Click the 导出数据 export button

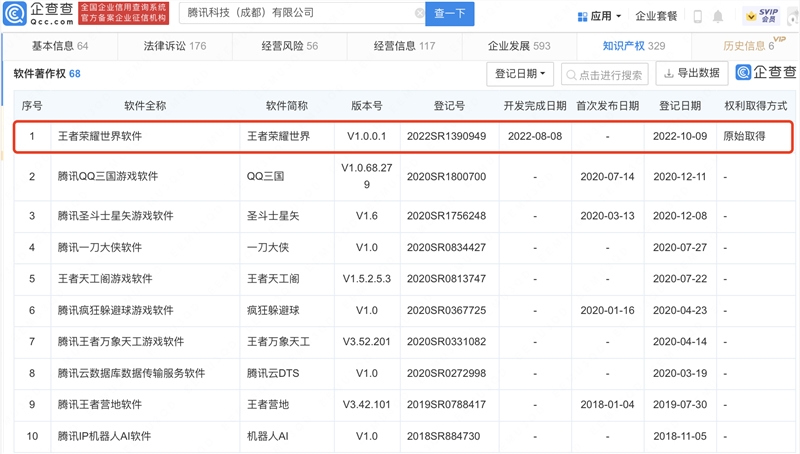(691, 73)
